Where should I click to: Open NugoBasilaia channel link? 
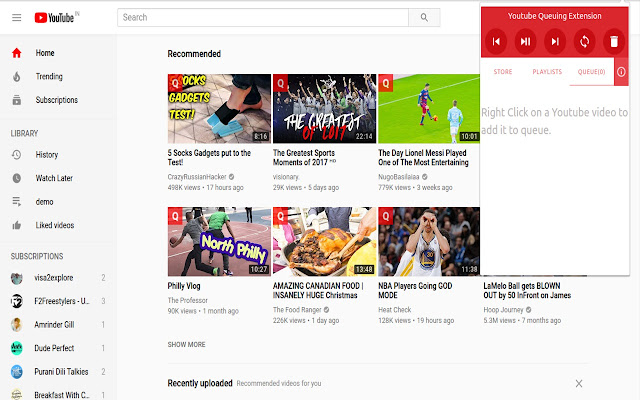coord(399,177)
